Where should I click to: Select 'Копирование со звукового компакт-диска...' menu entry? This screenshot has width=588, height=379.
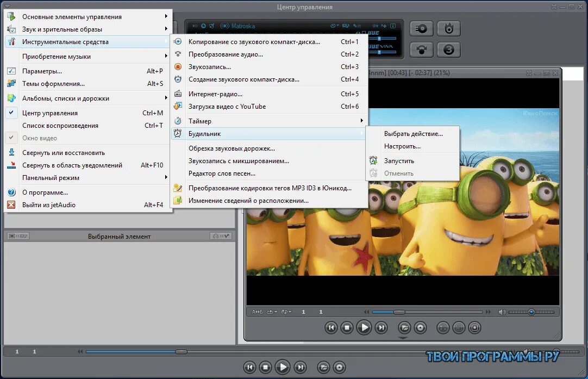269,42
